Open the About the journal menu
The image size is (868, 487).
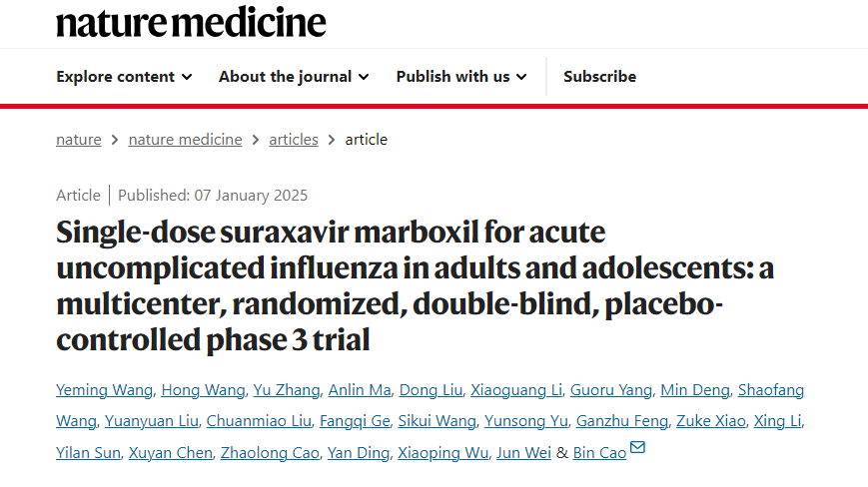[x=294, y=76]
